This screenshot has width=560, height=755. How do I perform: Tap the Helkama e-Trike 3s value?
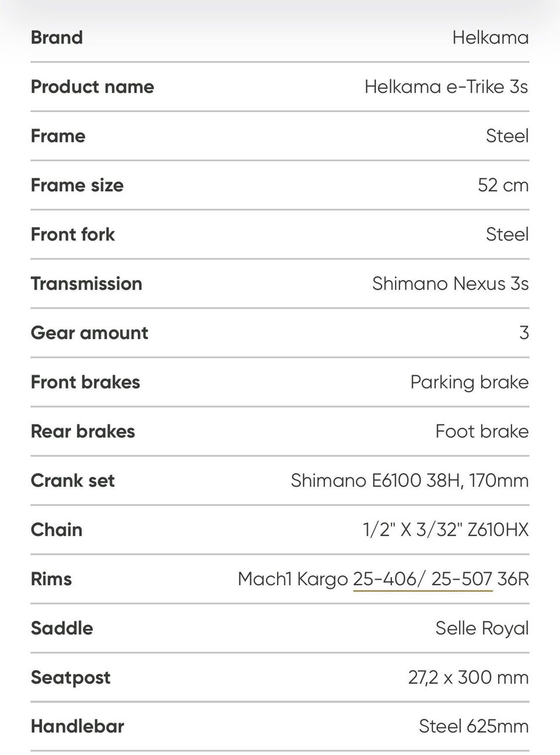tap(446, 86)
